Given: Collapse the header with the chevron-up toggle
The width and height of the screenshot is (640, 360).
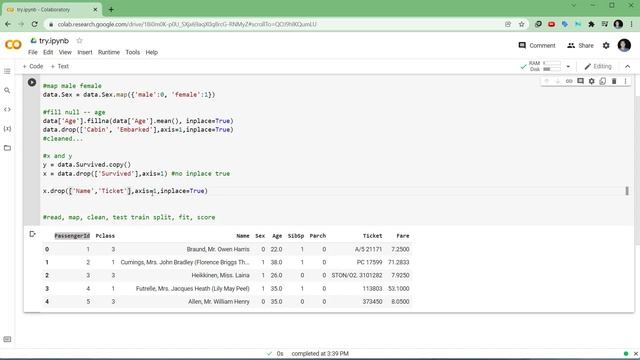Looking at the screenshot, I should pyautogui.click(x=627, y=67).
